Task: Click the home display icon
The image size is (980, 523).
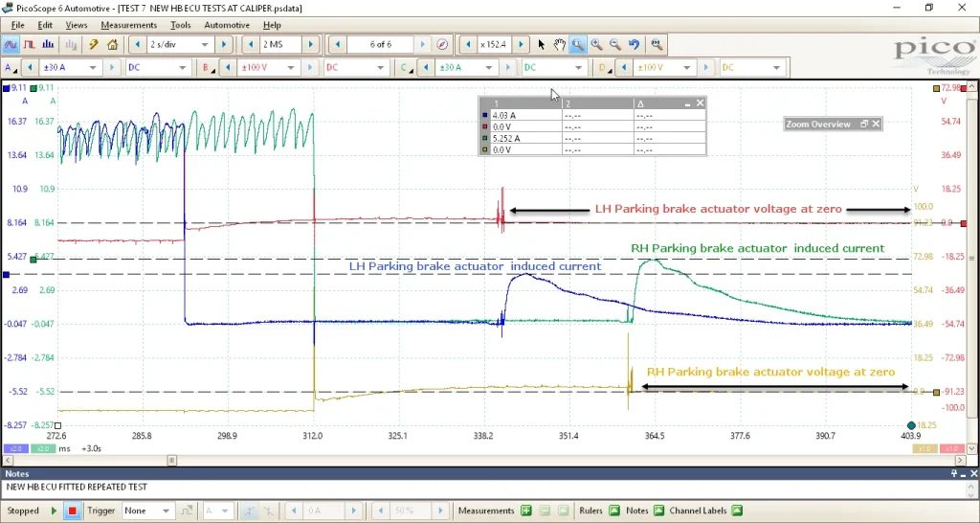Action: tap(113, 44)
